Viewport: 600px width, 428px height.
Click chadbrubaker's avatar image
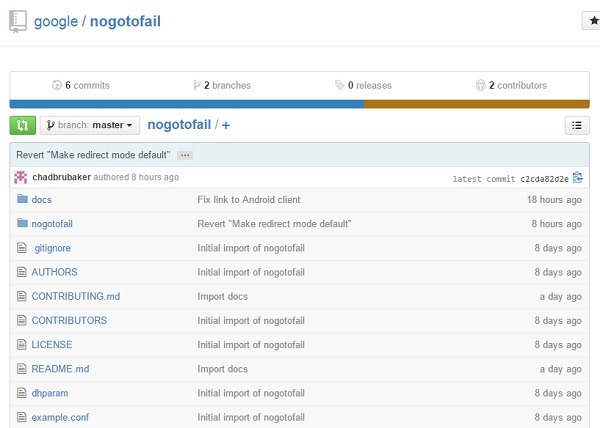tap(21, 177)
